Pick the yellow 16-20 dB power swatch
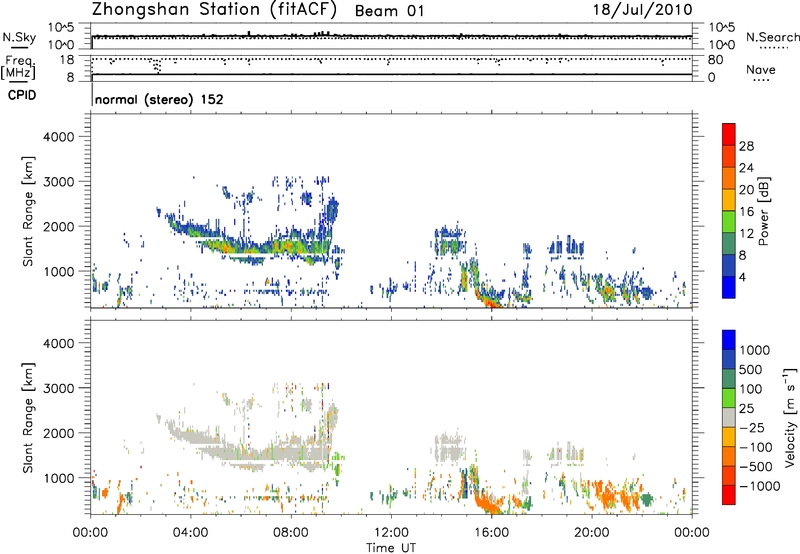The height and width of the screenshot is (554, 800). coord(729,200)
